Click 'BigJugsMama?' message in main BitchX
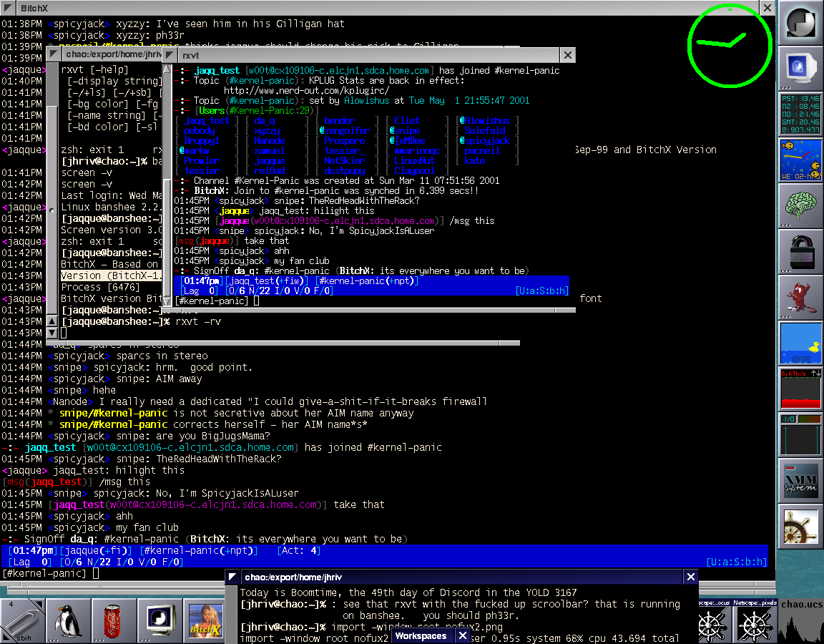Screen dimensions: 824x644 point(236,436)
